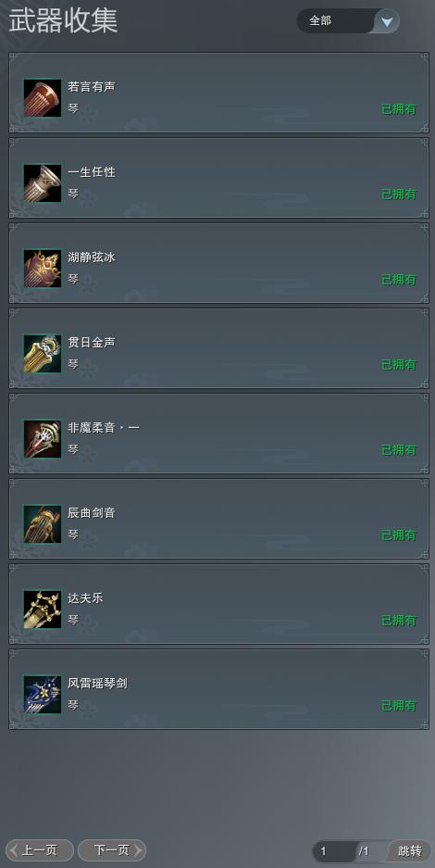Go to next page with 下一页

[112, 850]
